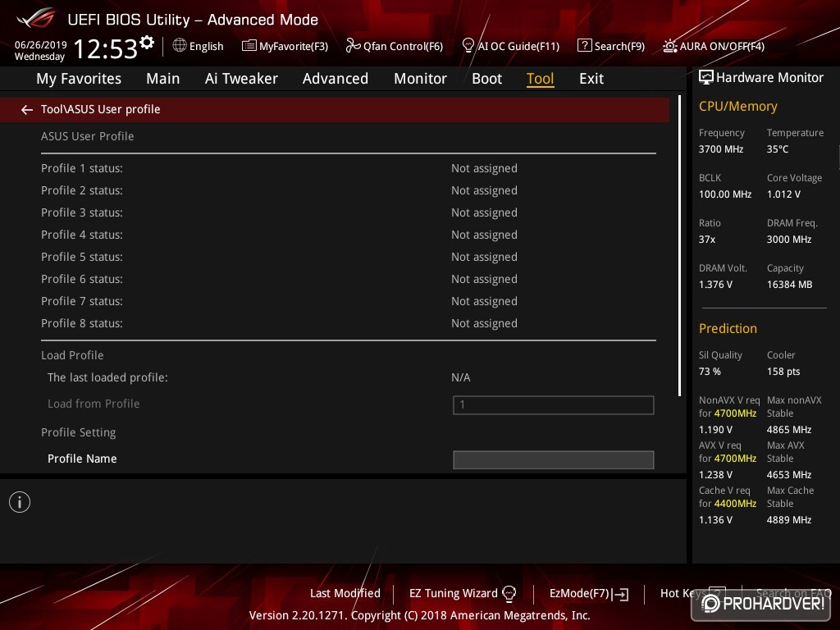Open Qfan Control fan icon
This screenshot has height=630, width=840.
[353, 46]
